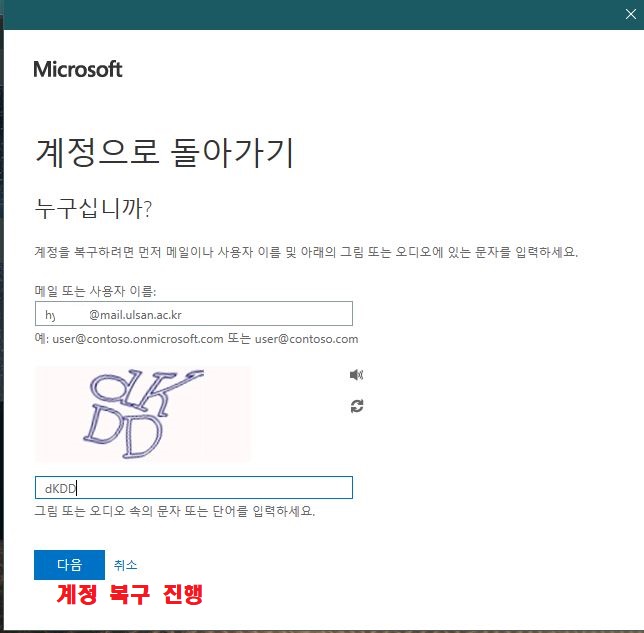Focus the captcha text input field
This screenshot has height=633, width=644.
click(194, 488)
